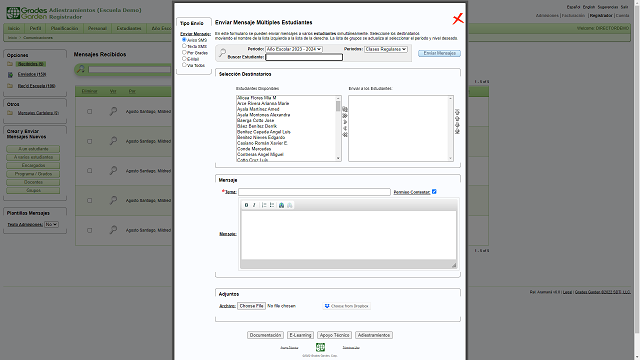Click in the Buscar Estudiante search field
The height and width of the screenshot is (360, 640).
[x=304, y=57]
